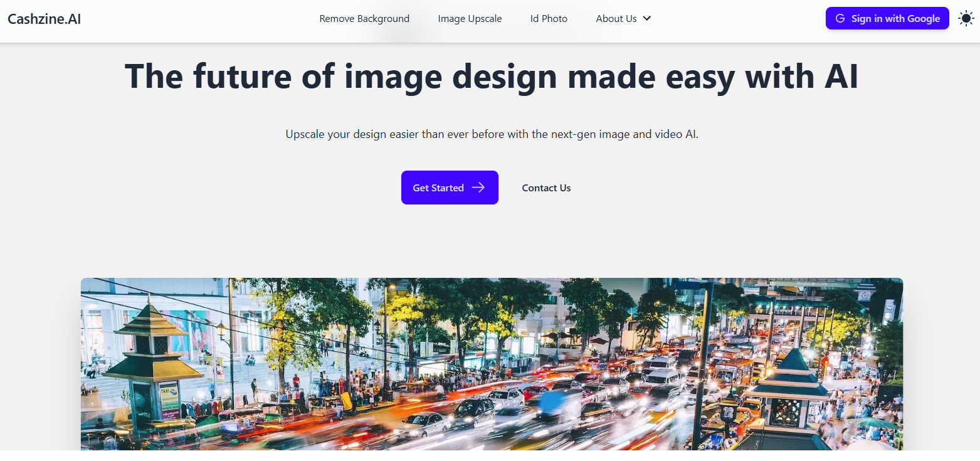This screenshot has width=980, height=461.
Task: Click the arrow icon inside Get Started
Action: [478, 188]
